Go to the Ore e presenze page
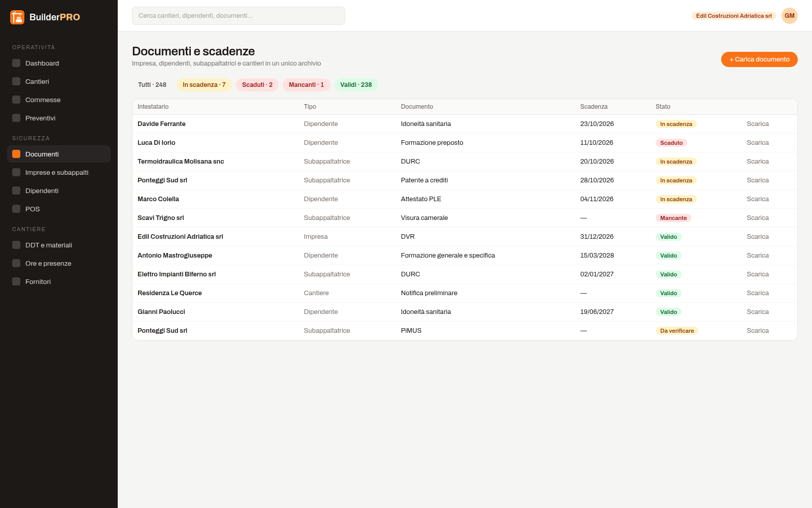Viewport: 812px width, 508px height. pos(59,263)
